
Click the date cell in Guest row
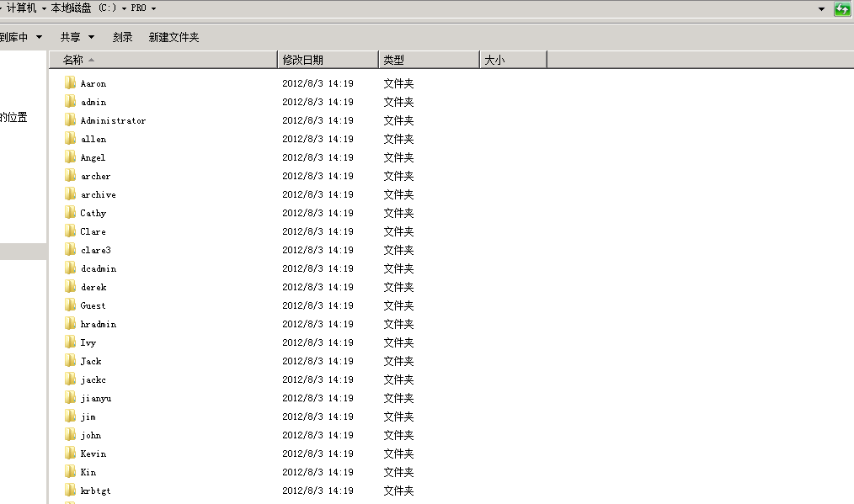click(318, 305)
